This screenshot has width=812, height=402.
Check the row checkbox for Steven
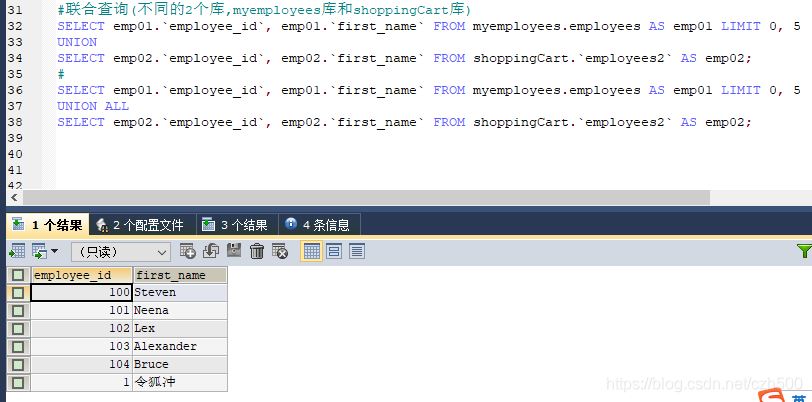click(18, 293)
